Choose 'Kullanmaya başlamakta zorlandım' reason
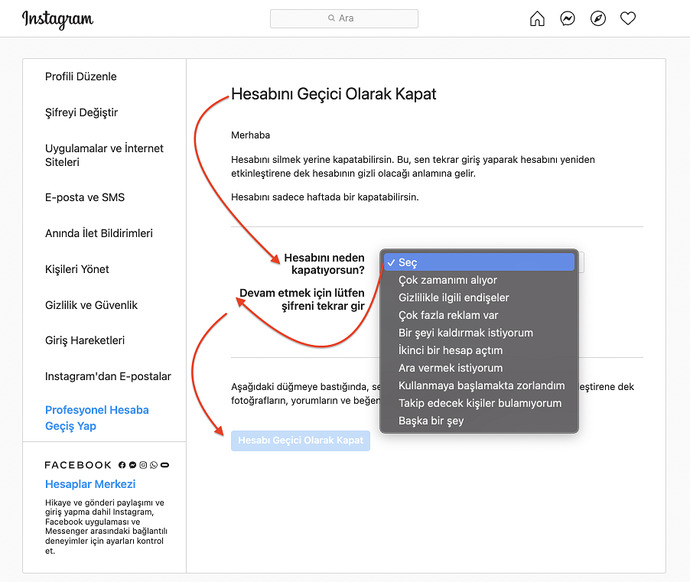The width and height of the screenshot is (690, 582). click(x=479, y=385)
